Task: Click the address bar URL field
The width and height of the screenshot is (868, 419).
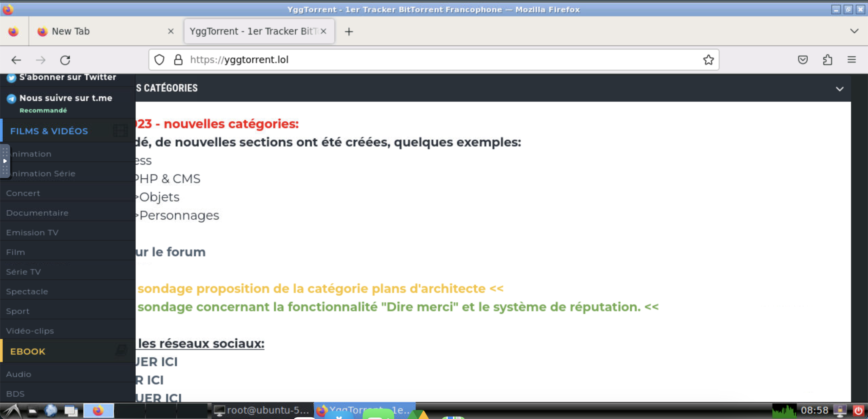Action: tap(407, 60)
